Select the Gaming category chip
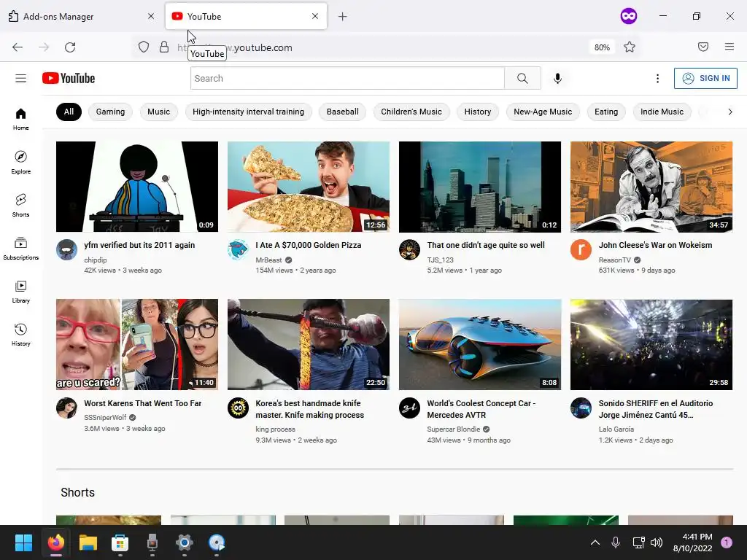Viewport: 747px width, 560px height. pyautogui.click(x=110, y=112)
